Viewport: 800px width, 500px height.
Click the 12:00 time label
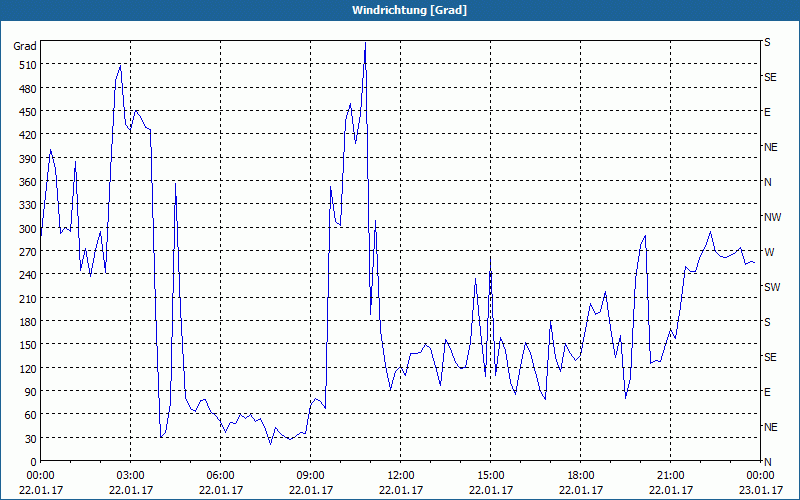401,476
